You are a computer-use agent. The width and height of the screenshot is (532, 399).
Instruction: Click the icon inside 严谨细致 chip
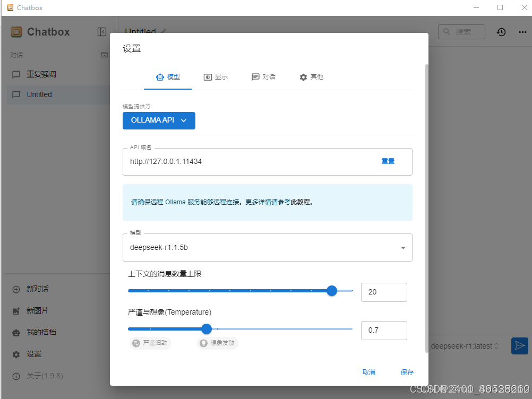pyautogui.click(x=136, y=343)
